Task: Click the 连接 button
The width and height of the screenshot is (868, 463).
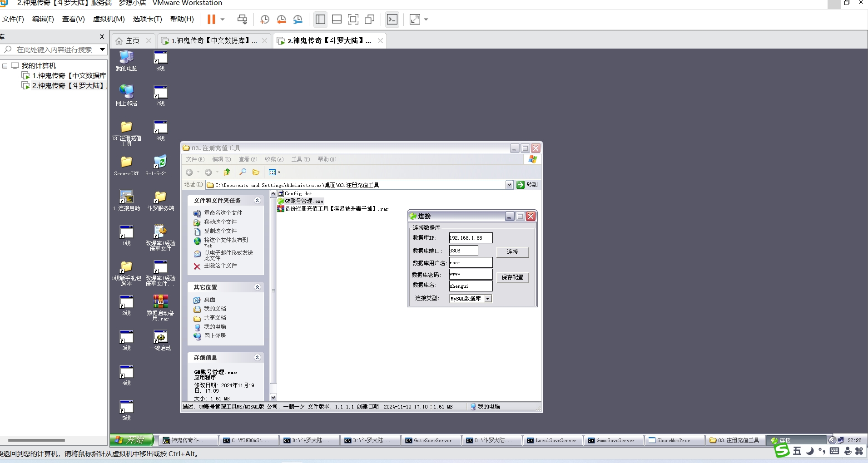Action: 512,252
